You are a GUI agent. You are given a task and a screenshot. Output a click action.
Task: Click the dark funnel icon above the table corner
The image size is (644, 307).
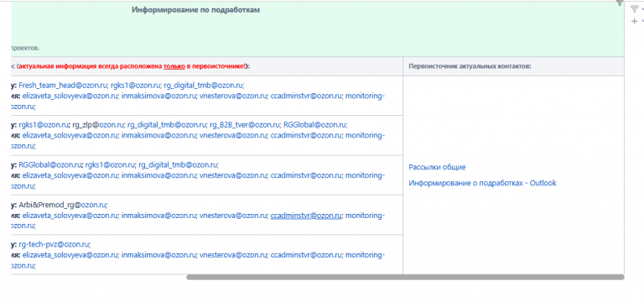tap(620, 3)
